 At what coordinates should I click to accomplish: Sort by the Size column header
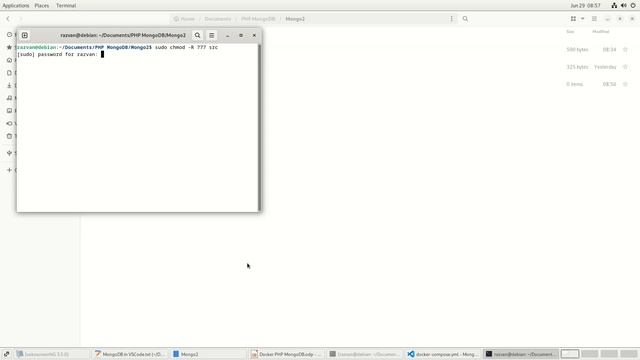pos(570,31)
